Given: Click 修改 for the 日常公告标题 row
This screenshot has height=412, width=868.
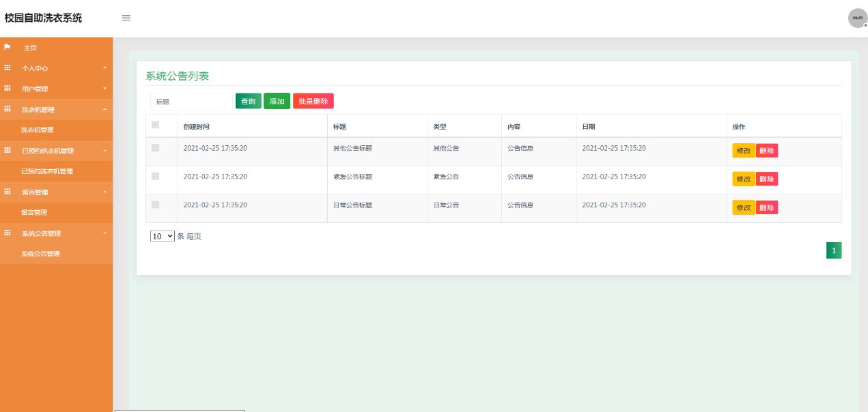Looking at the screenshot, I should point(744,207).
